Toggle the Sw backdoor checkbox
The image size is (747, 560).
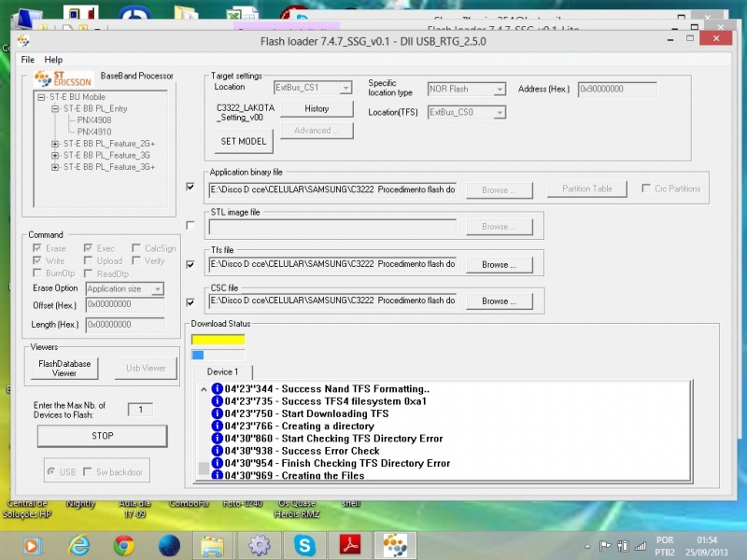(x=87, y=471)
